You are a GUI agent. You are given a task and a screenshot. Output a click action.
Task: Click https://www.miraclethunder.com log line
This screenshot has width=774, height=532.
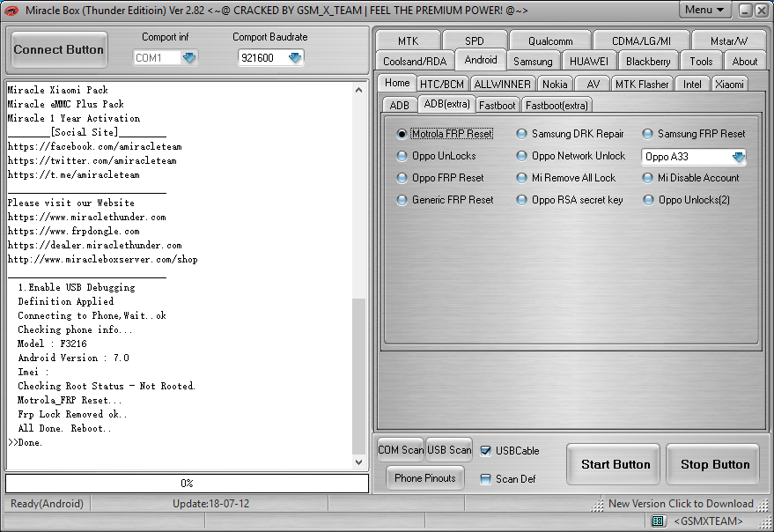(87, 217)
